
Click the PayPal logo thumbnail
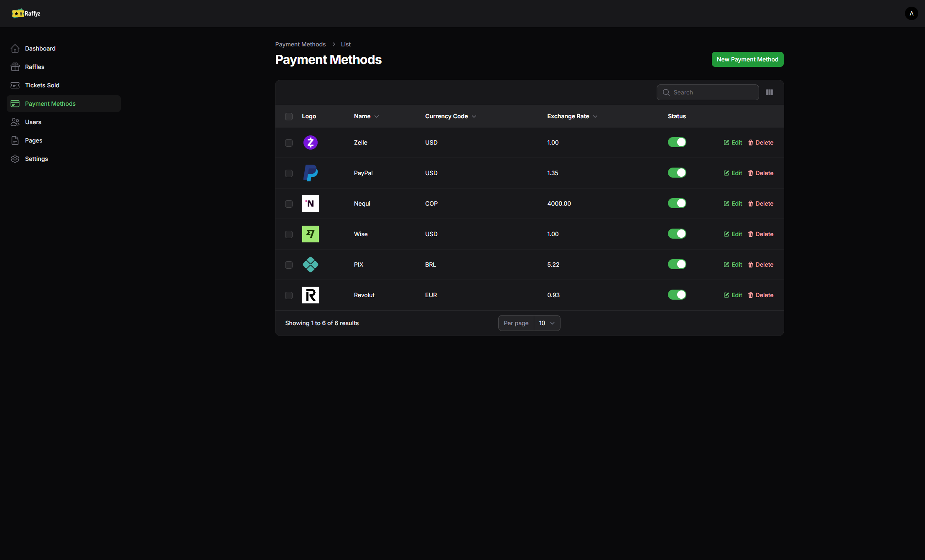[x=310, y=173]
